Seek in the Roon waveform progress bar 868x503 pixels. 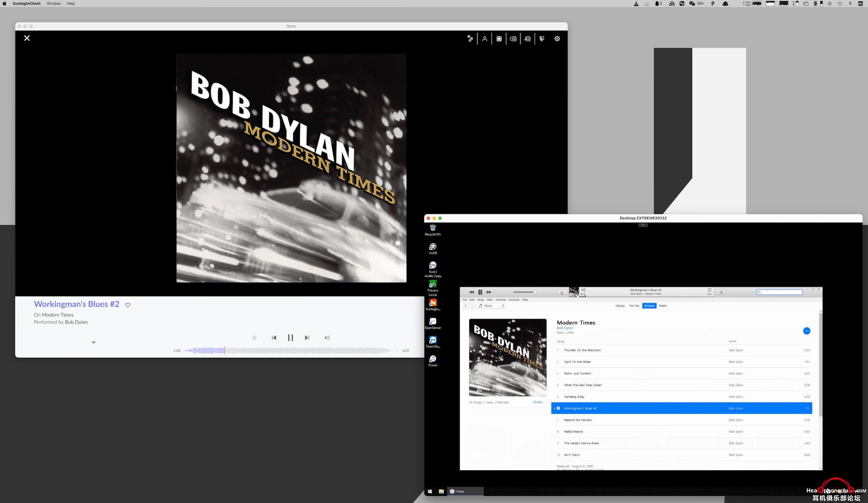291,350
